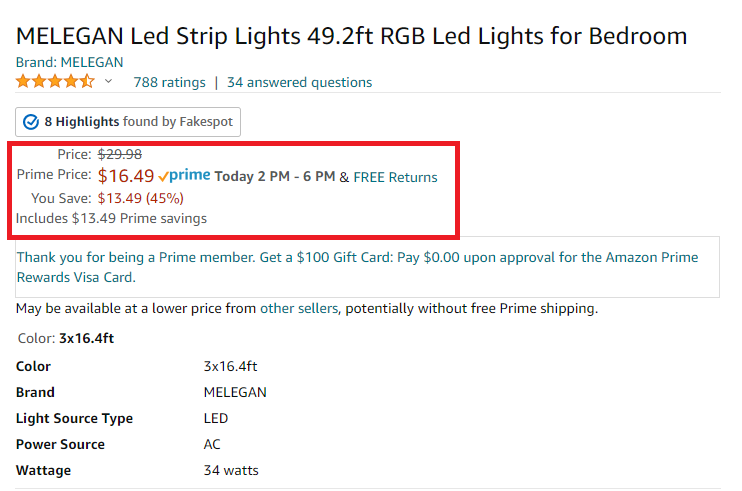The image size is (742, 491).
Task: Click the Includes $13.49 Prime savings text
Action: coord(111,219)
